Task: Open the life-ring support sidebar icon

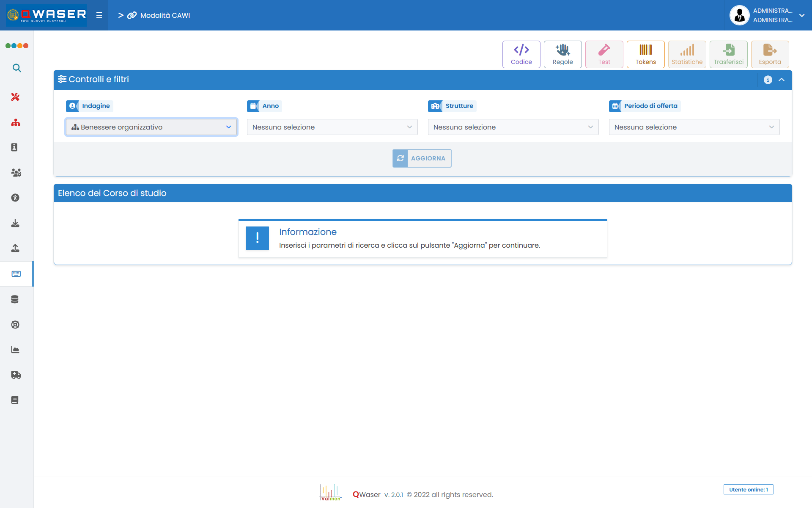Action: [15, 325]
